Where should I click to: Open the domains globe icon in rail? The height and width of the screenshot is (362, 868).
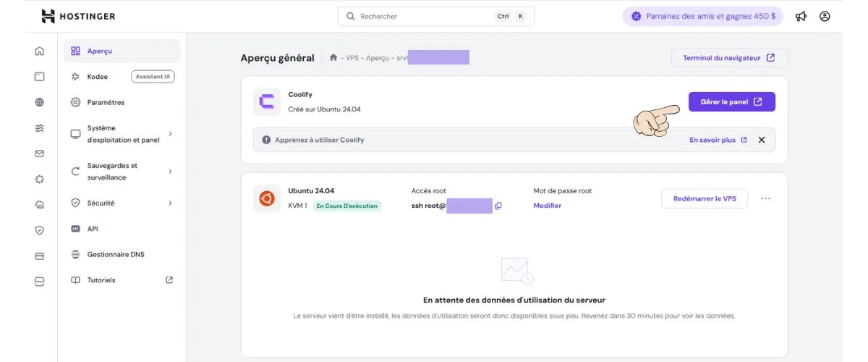(x=39, y=102)
